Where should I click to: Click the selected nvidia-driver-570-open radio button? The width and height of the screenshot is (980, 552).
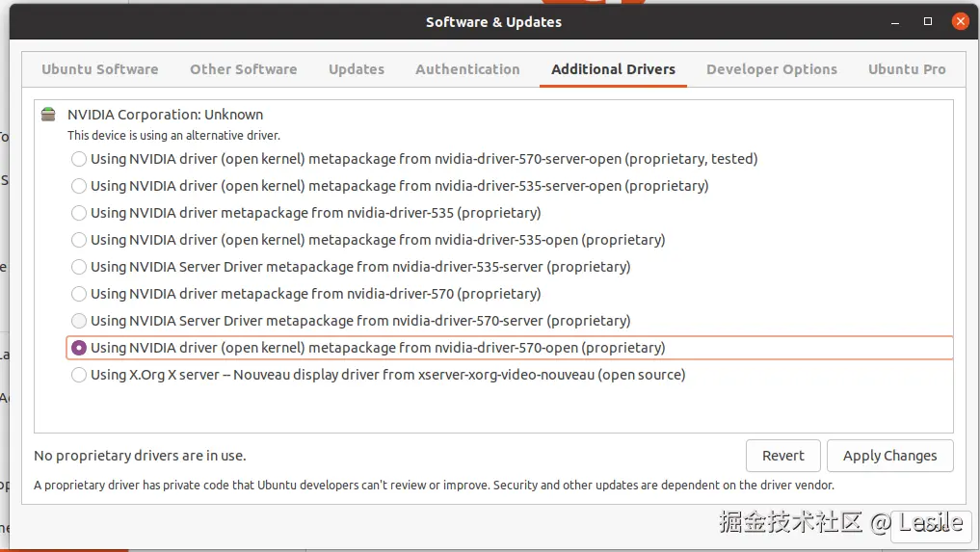pyautogui.click(x=79, y=348)
